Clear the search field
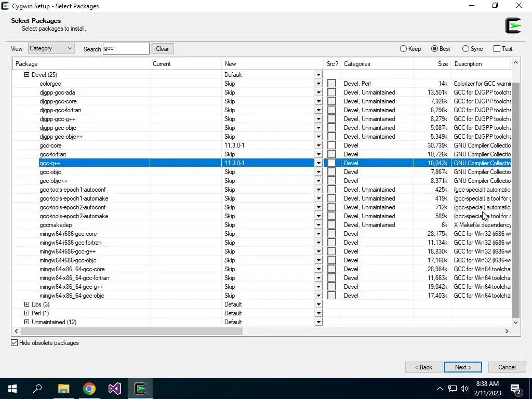This screenshot has height=399, width=532. point(163,48)
